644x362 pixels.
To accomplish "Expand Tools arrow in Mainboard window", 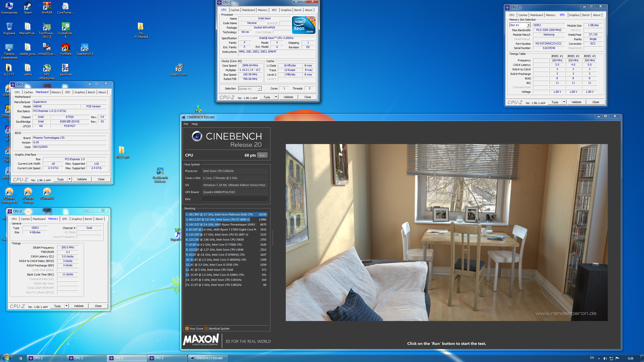I will point(69,179).
